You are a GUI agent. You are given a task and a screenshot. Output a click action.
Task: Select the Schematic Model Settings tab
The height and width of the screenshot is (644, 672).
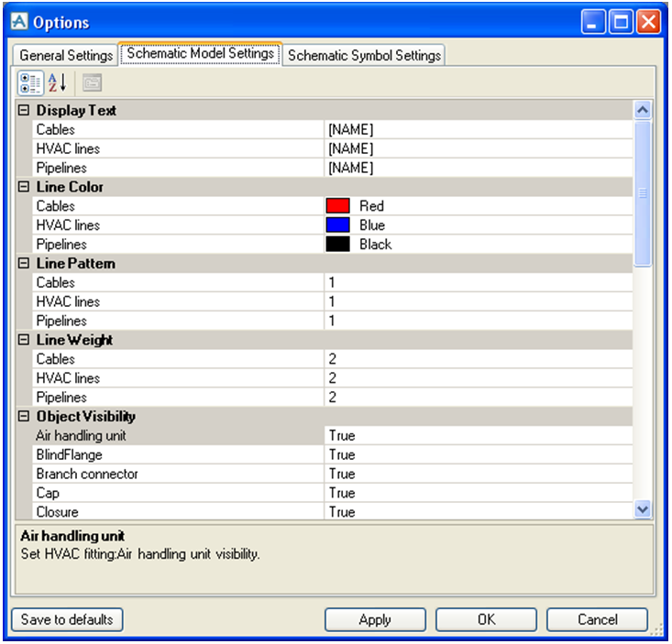200,54
